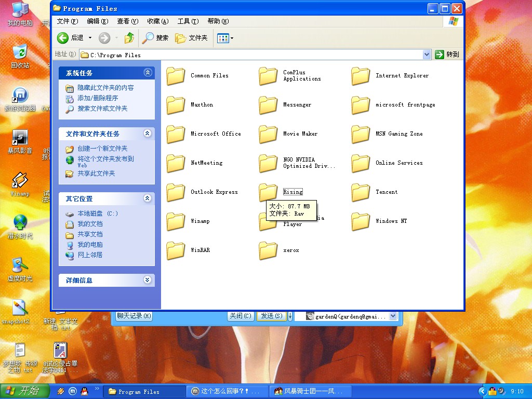Select the WinRAR folder icon
The image size is (532, 399).
click(176, 251)
